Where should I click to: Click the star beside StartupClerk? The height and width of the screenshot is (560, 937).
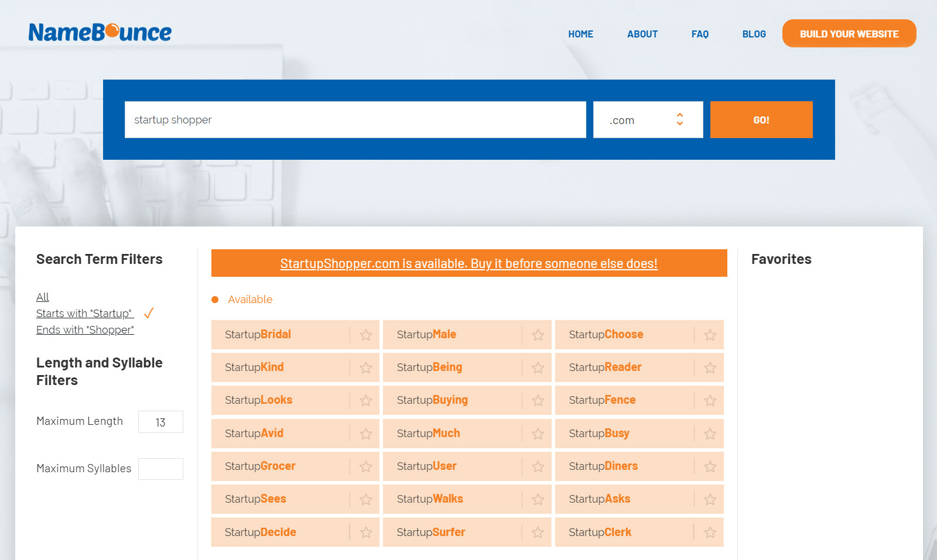tap(710, 532)
